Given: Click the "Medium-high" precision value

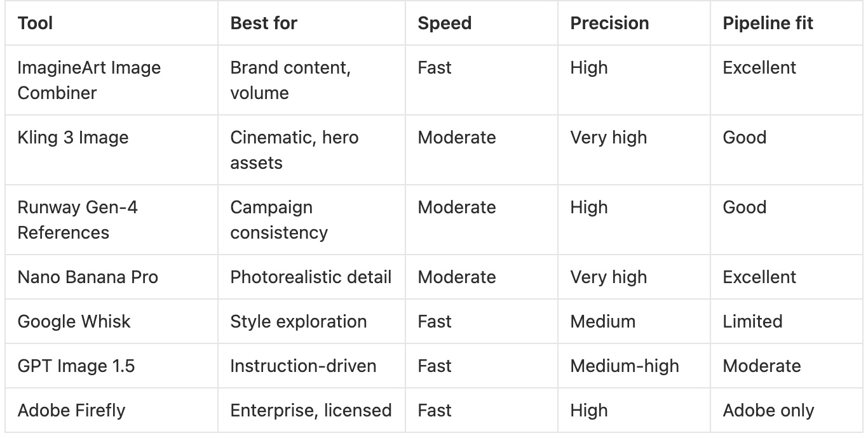Looking at the screenshot, I should point(625,366).
